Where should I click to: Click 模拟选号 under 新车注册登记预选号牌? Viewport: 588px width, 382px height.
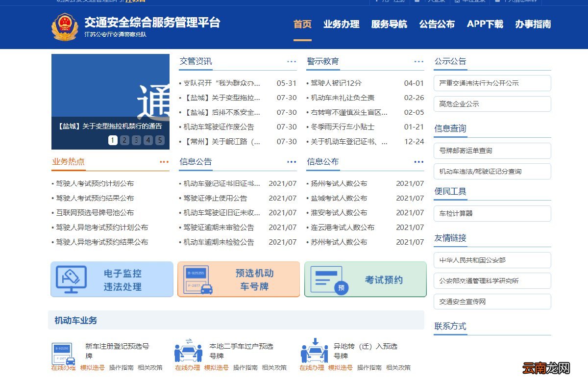pyautogui.click(x=93, y=368)
